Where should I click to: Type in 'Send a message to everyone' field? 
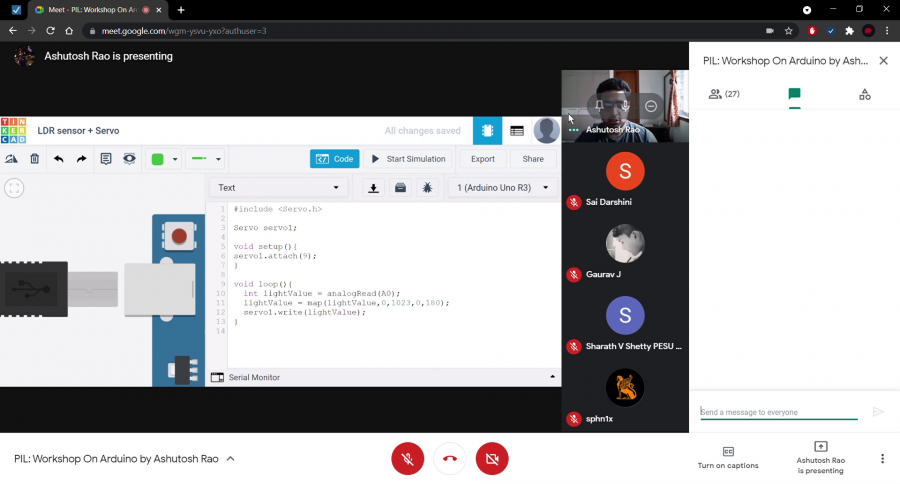(778, 412)
